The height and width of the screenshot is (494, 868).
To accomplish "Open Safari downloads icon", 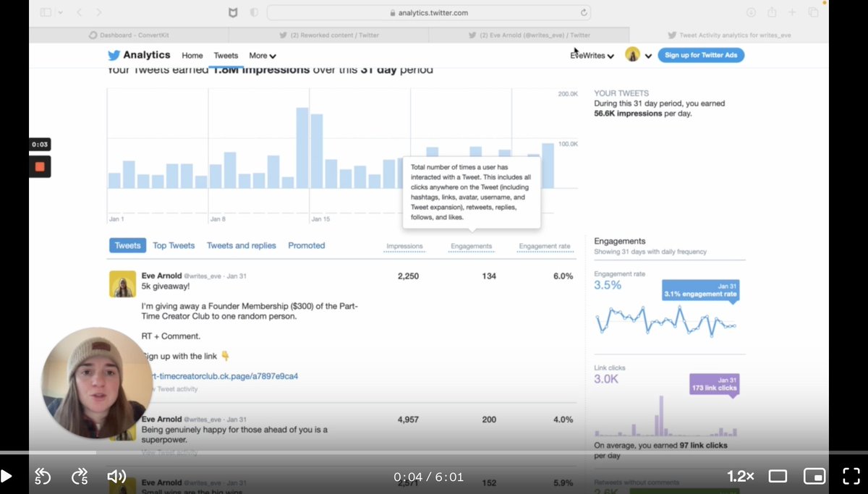I will coord(751,12).
